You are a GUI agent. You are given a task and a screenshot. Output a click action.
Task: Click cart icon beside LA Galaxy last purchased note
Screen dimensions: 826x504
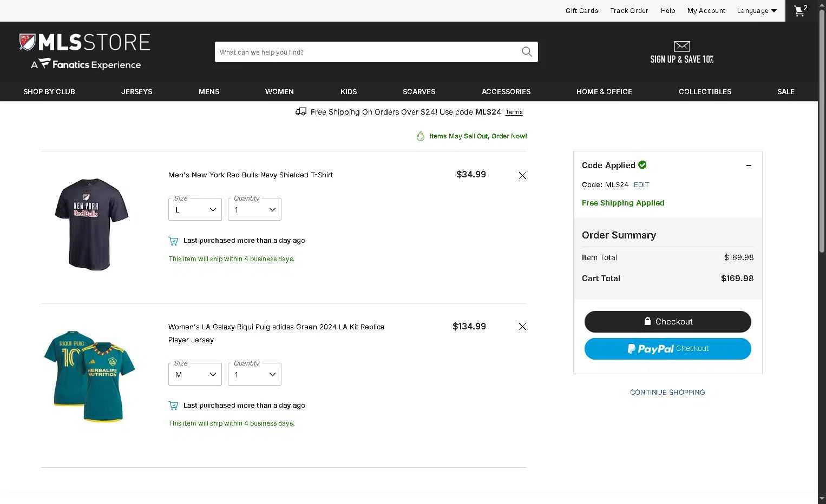click(173, 406)
